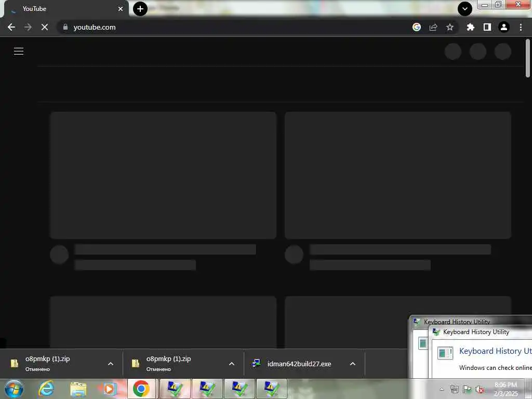The width and height of the screenshot is (532, 399).
Task: Toggle the side panel
Action: point(487,27)
